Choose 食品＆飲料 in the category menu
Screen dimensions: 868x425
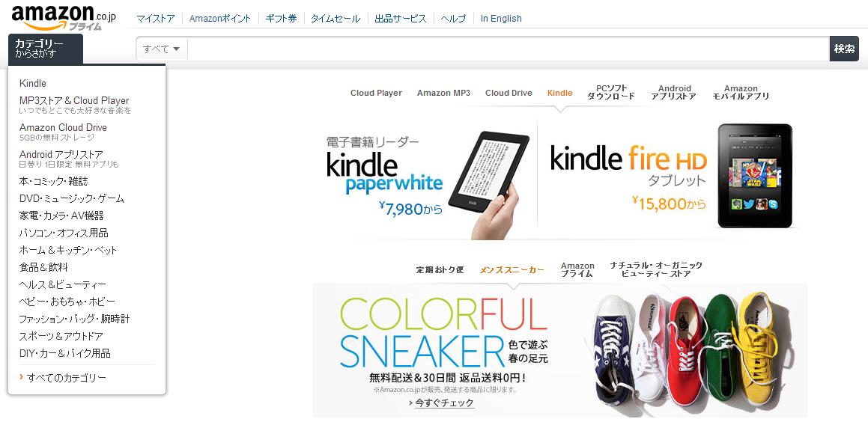[x=43, y=266]
